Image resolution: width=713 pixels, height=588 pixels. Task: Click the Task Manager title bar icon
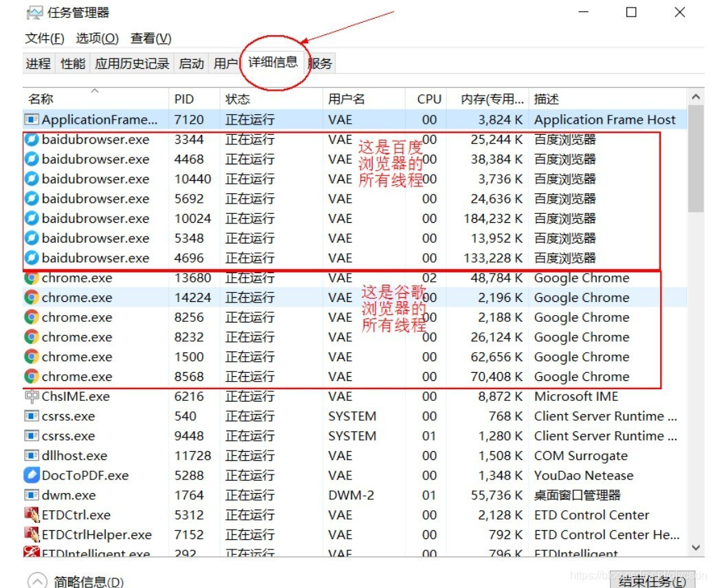34,13
